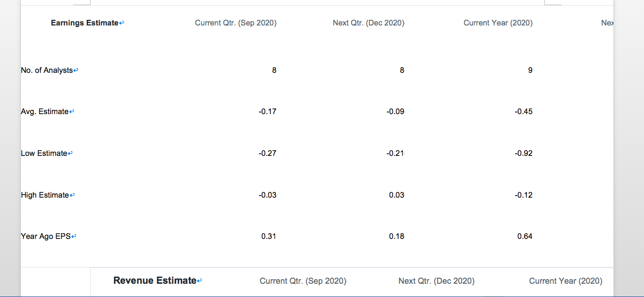This screenshot has width=644, height=297.
Task: Click Current Qtr. (Sep 2020) beside Revenue Estimate
Action: click(x=303, y=281)
